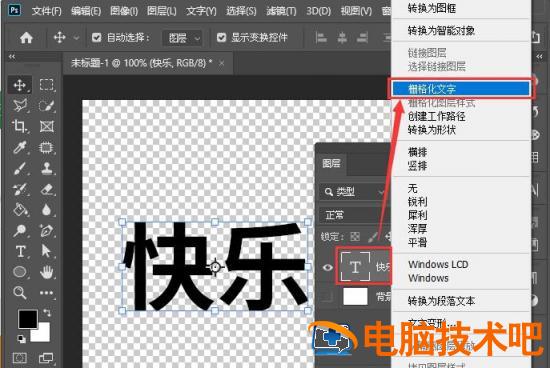The image size is (550, 368).
Task: Select the History Brush tool
Action: coord(20,189)
